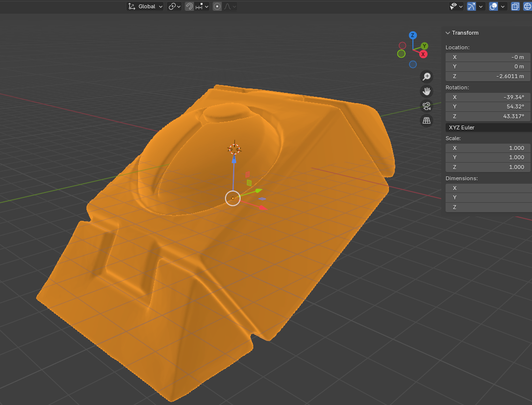
Task: Click the Location Y field
Action: [x=488, y=66]
